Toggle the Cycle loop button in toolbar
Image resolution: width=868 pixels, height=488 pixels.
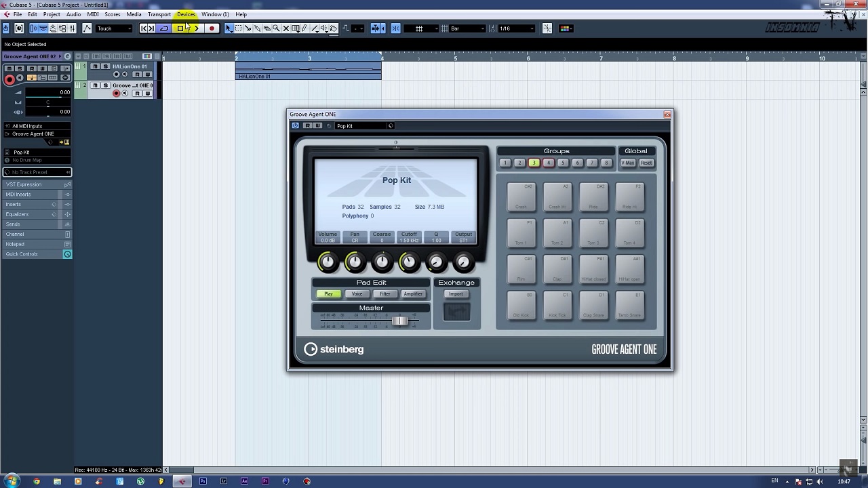tap(164, 28)
